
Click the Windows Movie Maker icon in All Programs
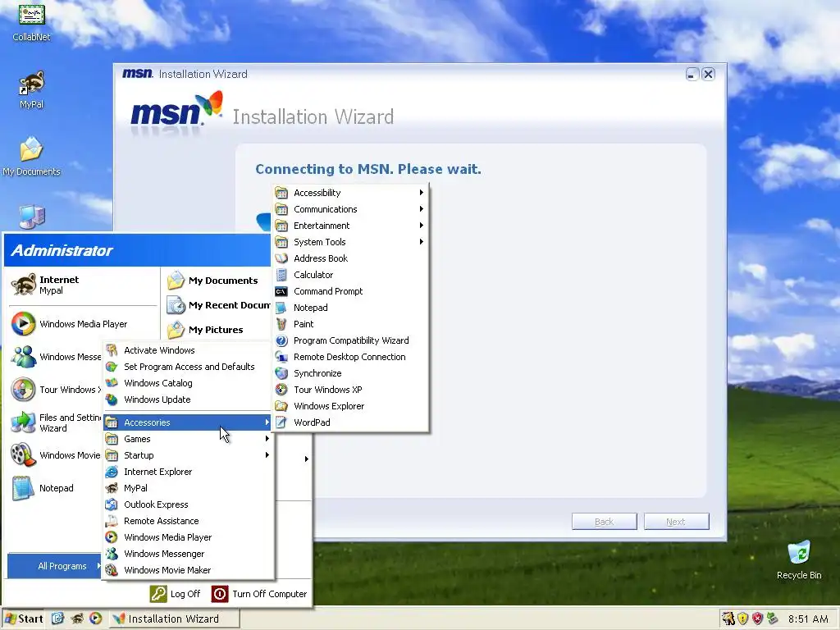112,571
